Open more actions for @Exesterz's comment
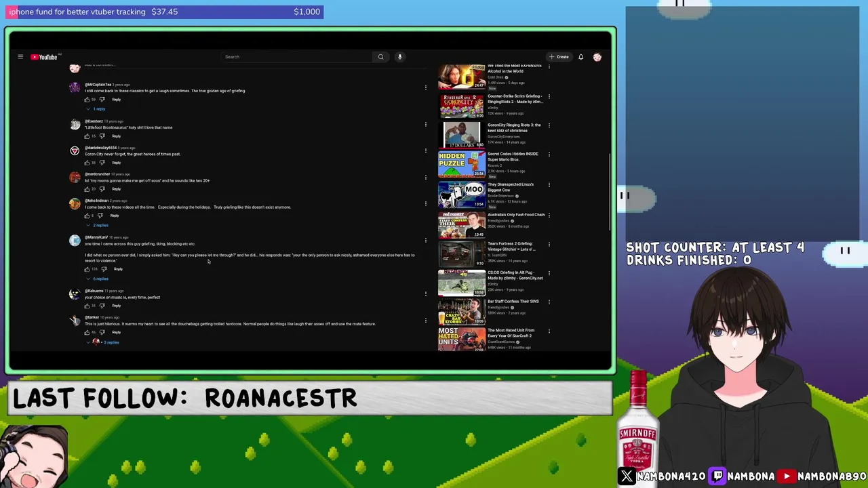Viewport: 868px width, 488px height. [425, 124]
